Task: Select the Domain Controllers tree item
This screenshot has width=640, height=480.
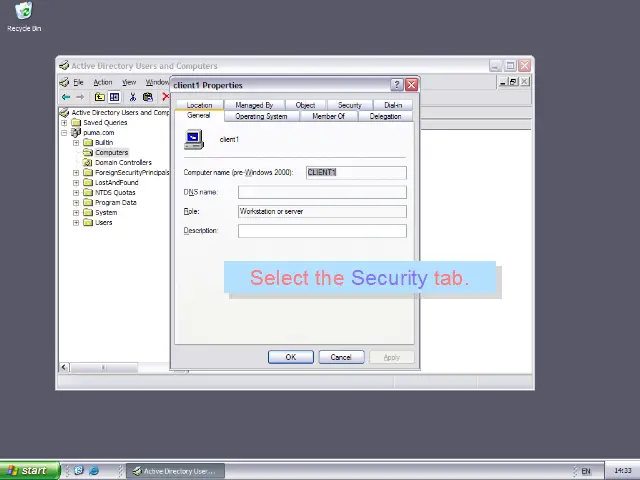Action: (123, 162)
